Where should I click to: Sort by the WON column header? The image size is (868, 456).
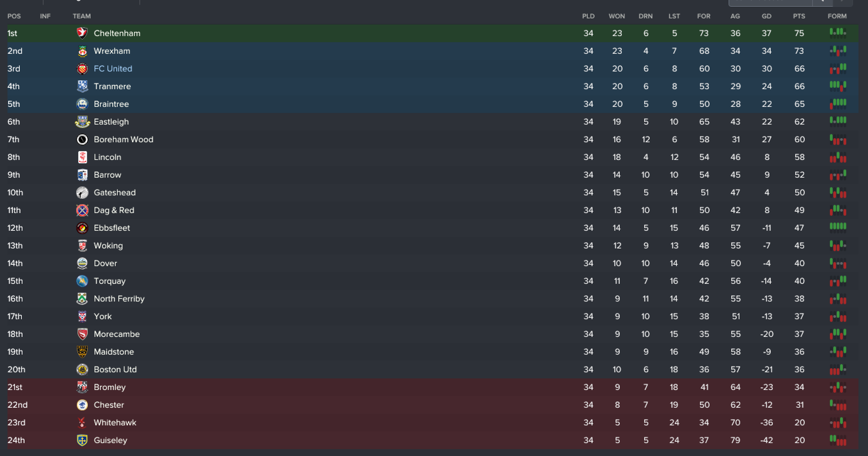(617, 16)
